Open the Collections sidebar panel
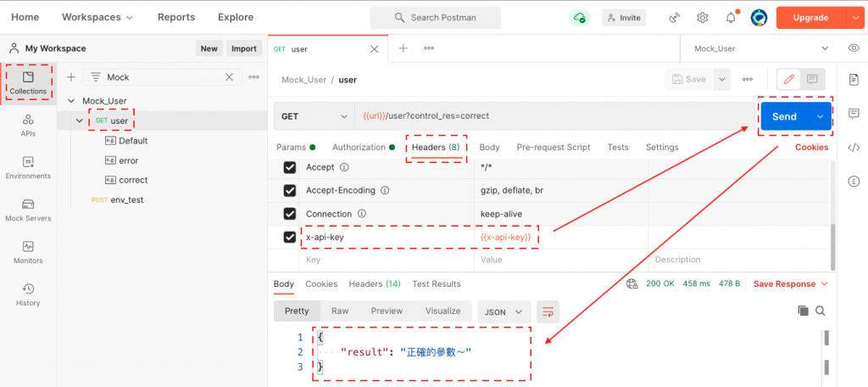The height and width of the screenshot is (387, 868). (x=28, y=82)
